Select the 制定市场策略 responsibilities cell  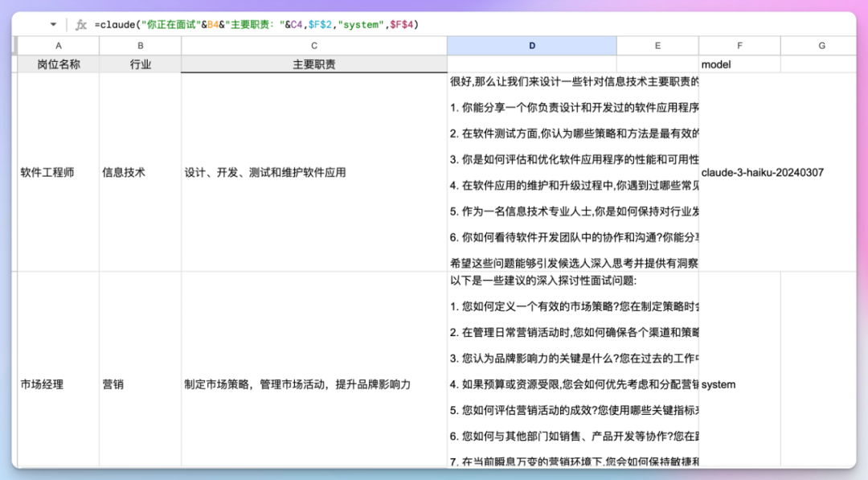(x=313, y=384)
